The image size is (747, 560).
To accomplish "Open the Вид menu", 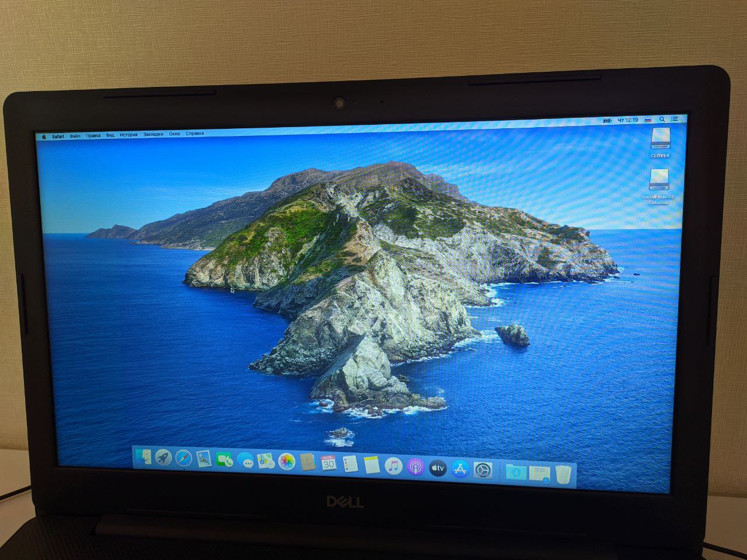I will [110, 135].
